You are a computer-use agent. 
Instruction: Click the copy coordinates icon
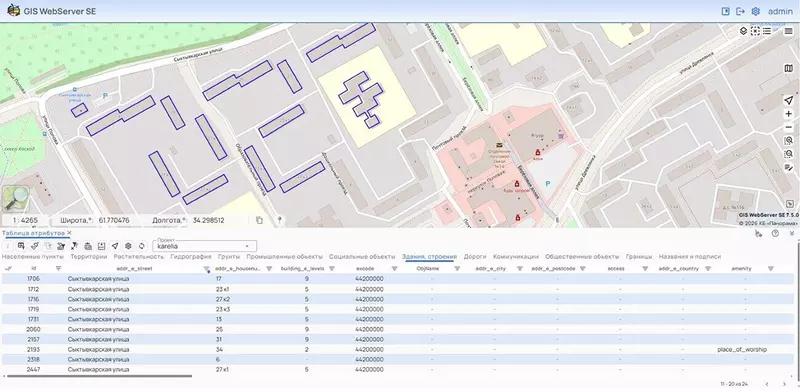point(259,220)
